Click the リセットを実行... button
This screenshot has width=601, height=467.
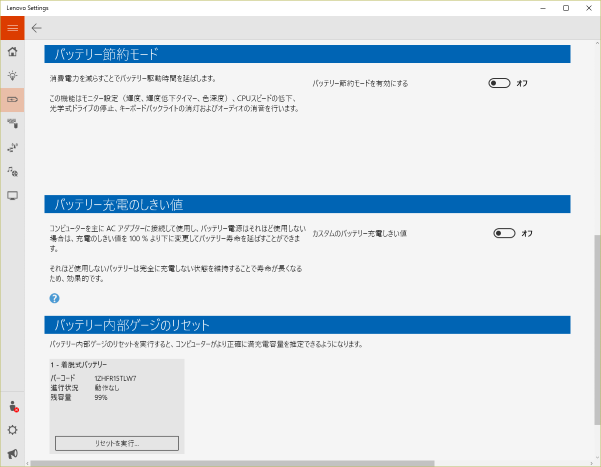pyautogui.click(x=117, y=443)
